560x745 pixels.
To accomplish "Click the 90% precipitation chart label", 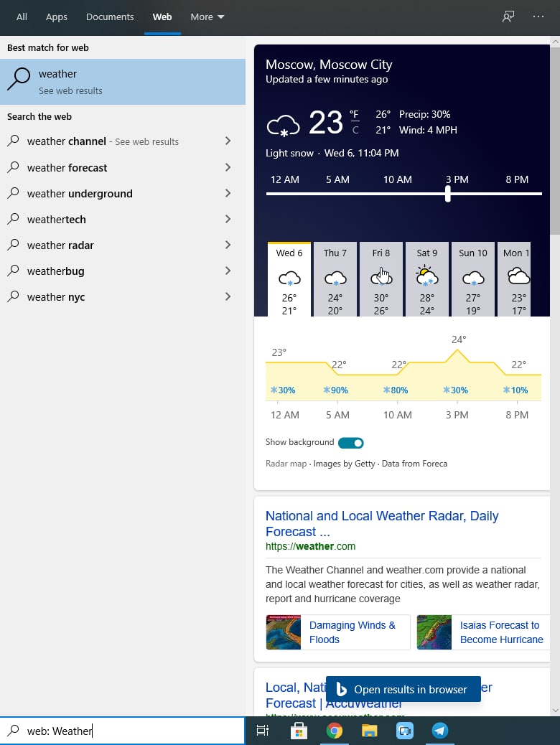I will [x=335, y=390].
